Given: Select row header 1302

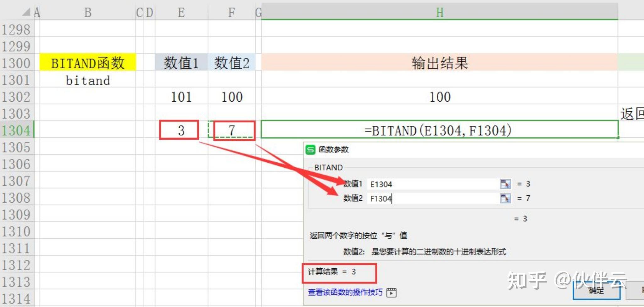Looking at the screenshot, I should pyautogui.click(x=17, y=97).
